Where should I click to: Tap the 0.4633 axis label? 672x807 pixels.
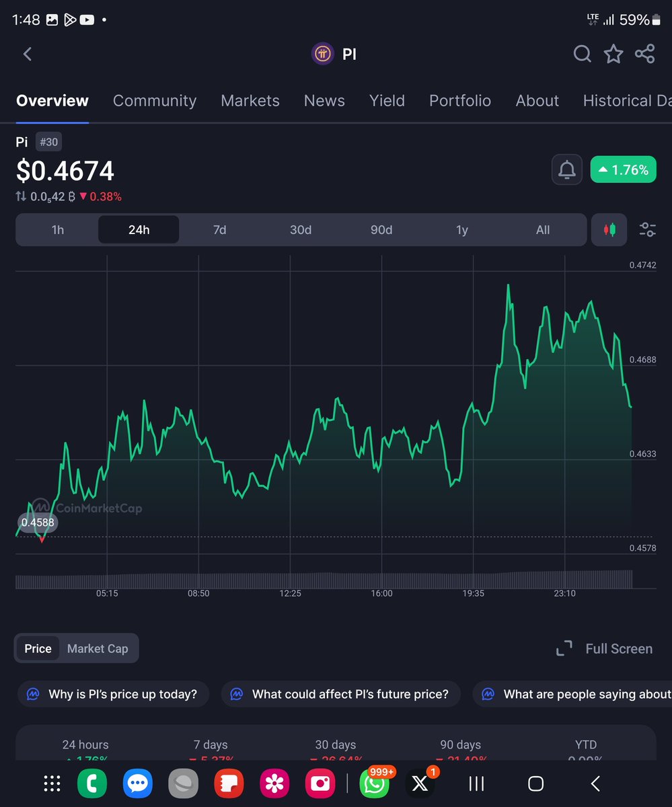pos(643,454)
